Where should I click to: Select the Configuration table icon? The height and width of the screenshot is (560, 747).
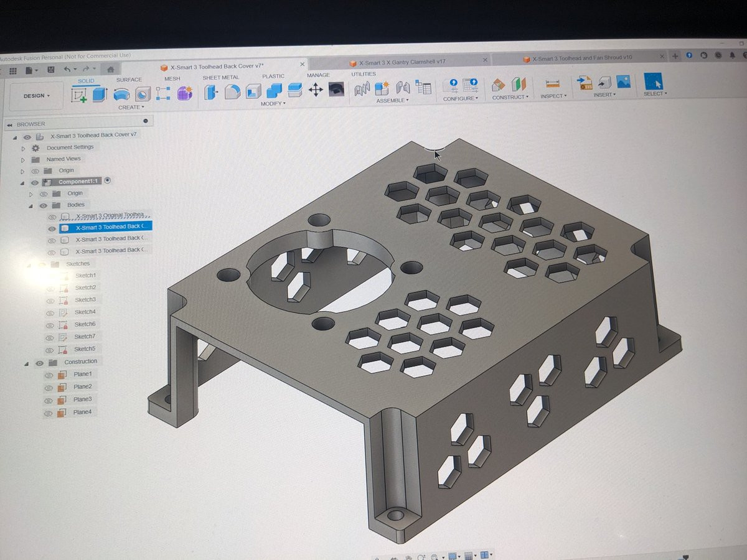471,85
